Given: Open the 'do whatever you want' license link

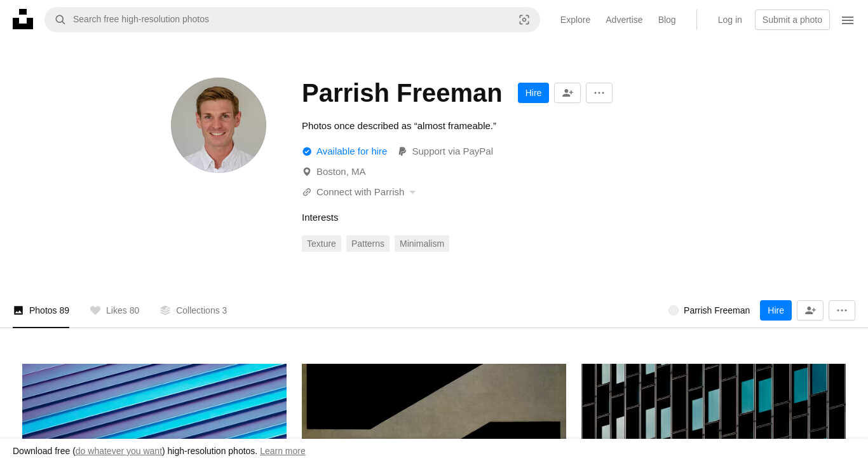Looking at the screenshot, I should (x=119, y=451).
